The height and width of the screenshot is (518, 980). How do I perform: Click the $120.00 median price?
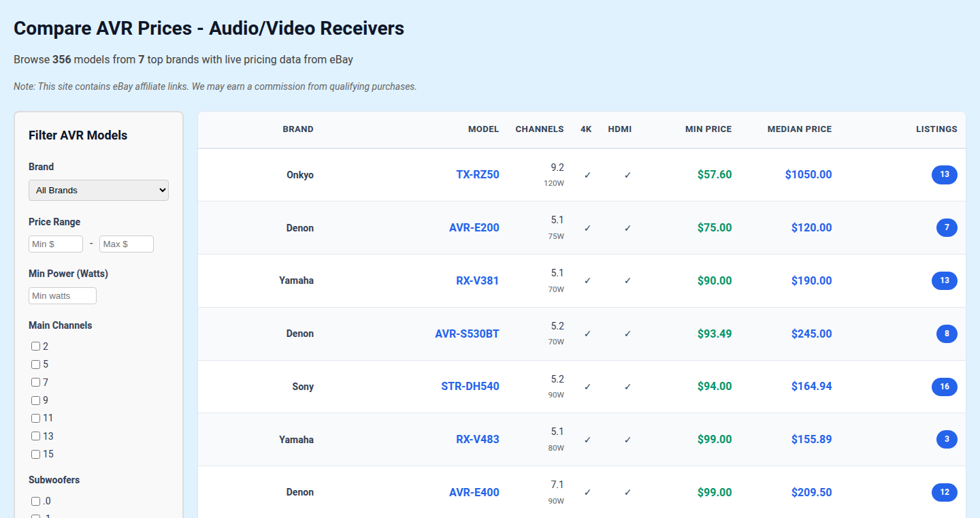click(x=811, y=228)
